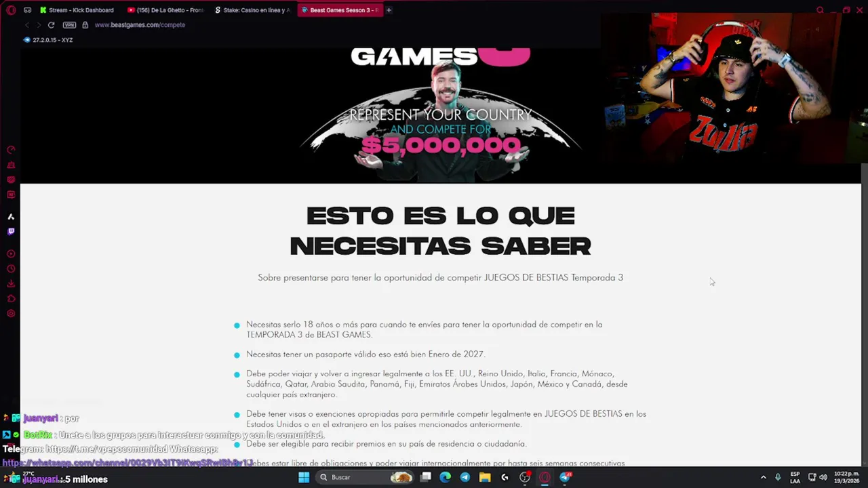Open a new tab with plus button
Image resolution: width=868 pixels, height=488 pixels.
pos(389,10)
